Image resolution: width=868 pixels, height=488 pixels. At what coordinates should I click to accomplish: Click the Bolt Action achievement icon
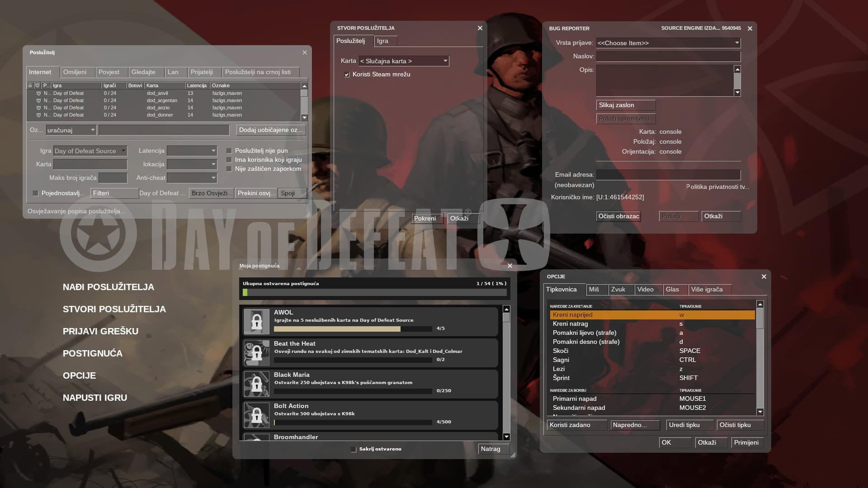[x=256, y=415]
